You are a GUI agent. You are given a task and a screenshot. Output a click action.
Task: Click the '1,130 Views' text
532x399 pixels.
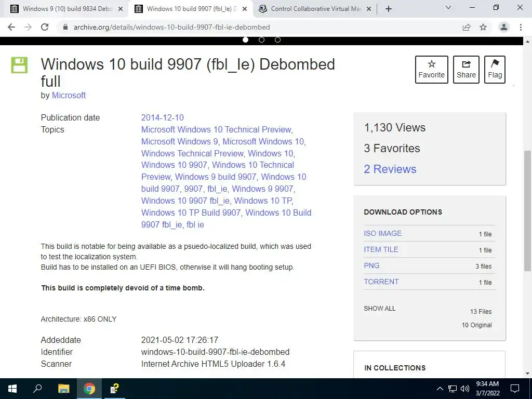click(x=395, y=128)
